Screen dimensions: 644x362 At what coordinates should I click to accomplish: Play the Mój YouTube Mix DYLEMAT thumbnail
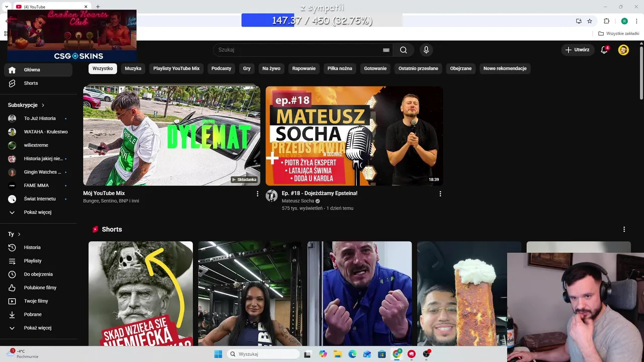[172, 136]
